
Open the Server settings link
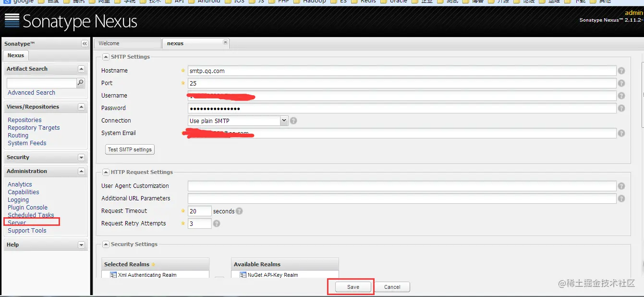click(17, 223)
